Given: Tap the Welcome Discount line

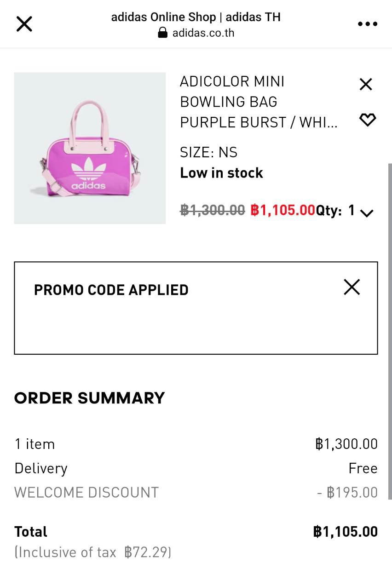Looking at the screenshot, I should [x=86, y=492].
